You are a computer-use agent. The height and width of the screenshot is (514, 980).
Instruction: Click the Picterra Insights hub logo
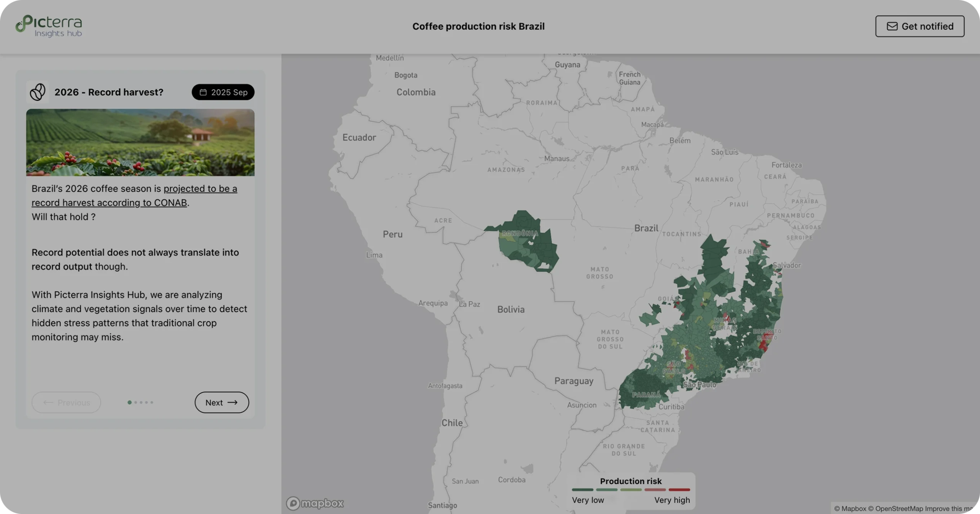point(49,26)
